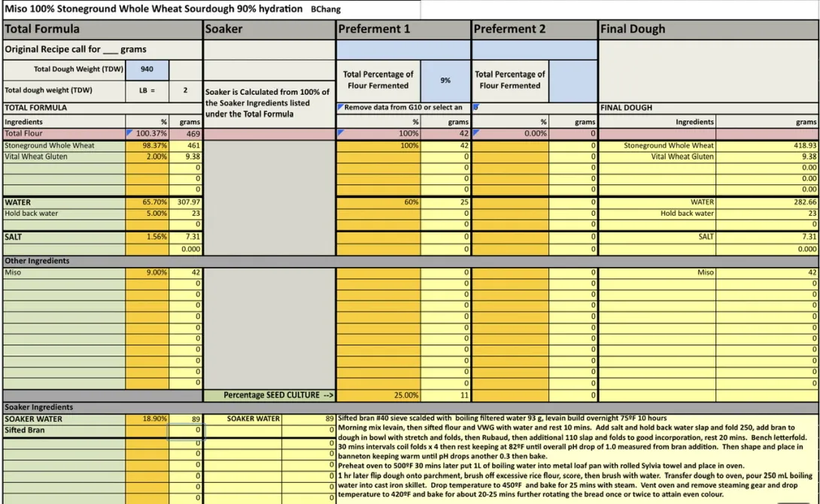Click Preferment 1 water 60% cell
Screen dimensions: 820x504
point(378,202)
